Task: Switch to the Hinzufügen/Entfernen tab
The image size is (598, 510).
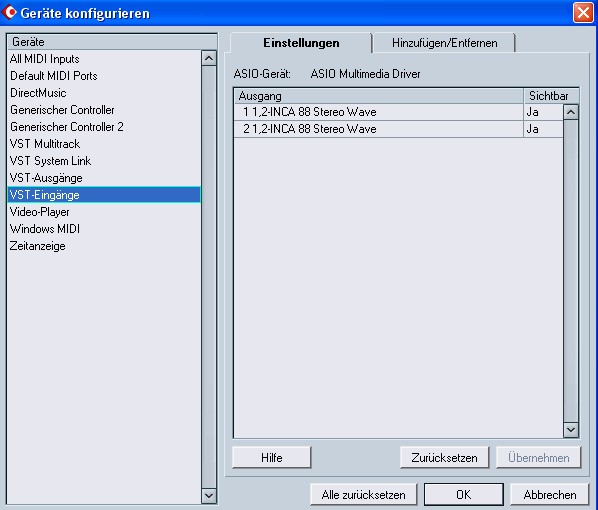Action: click(x=444, y=43)
